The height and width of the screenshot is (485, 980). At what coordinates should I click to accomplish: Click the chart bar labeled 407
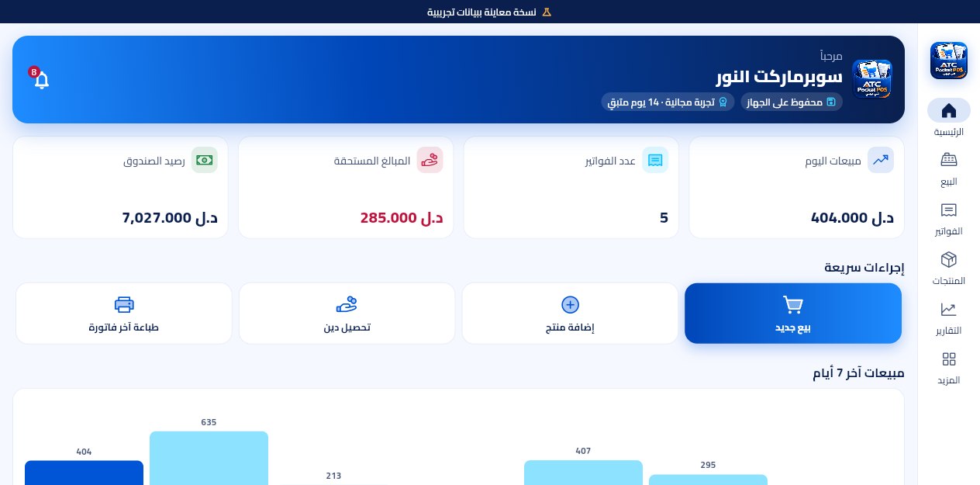[583, 473]
